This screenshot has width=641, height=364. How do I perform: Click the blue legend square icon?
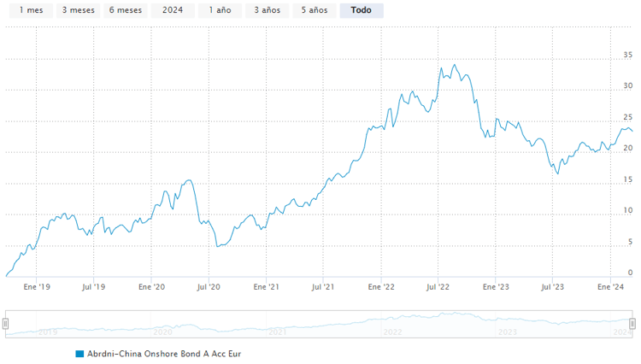(x=79, y=353)
